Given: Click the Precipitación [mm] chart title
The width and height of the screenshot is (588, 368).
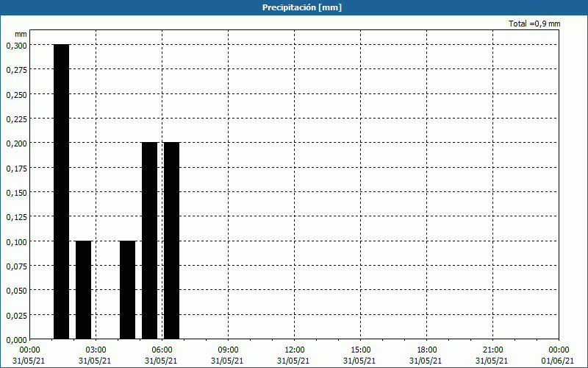Looking at the screenshot, I should [x=302, y=7].
